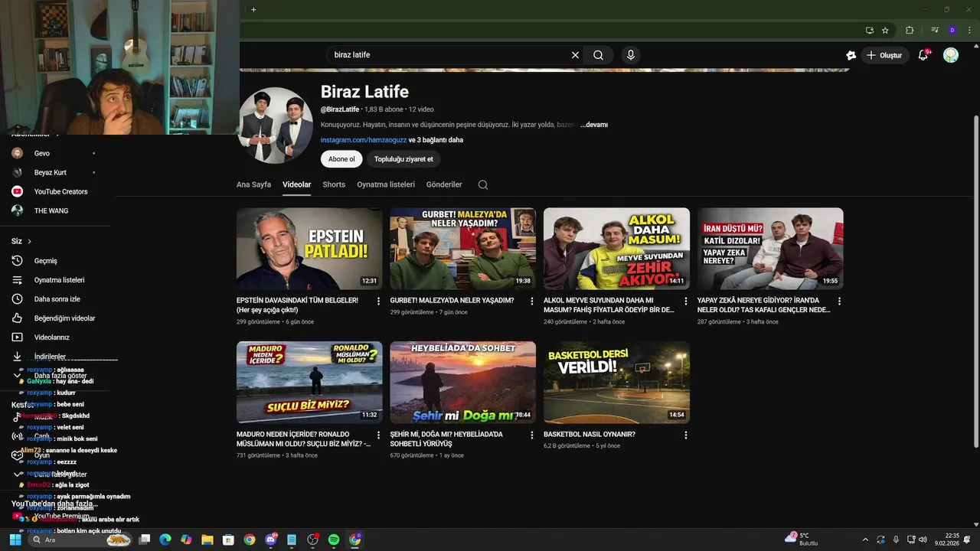This screenshot has width=980, height=551.
Task: Open Geçmiş history in sidebar
Action: tap(54, 261)
